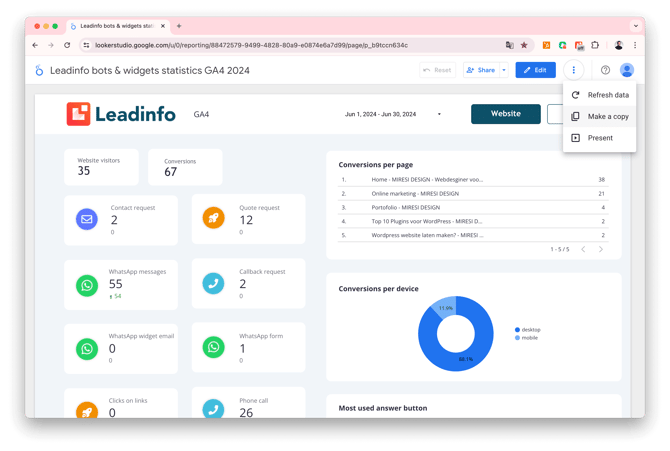Click the GA4 label next to Leadinfo logo

tap(201, 115)
